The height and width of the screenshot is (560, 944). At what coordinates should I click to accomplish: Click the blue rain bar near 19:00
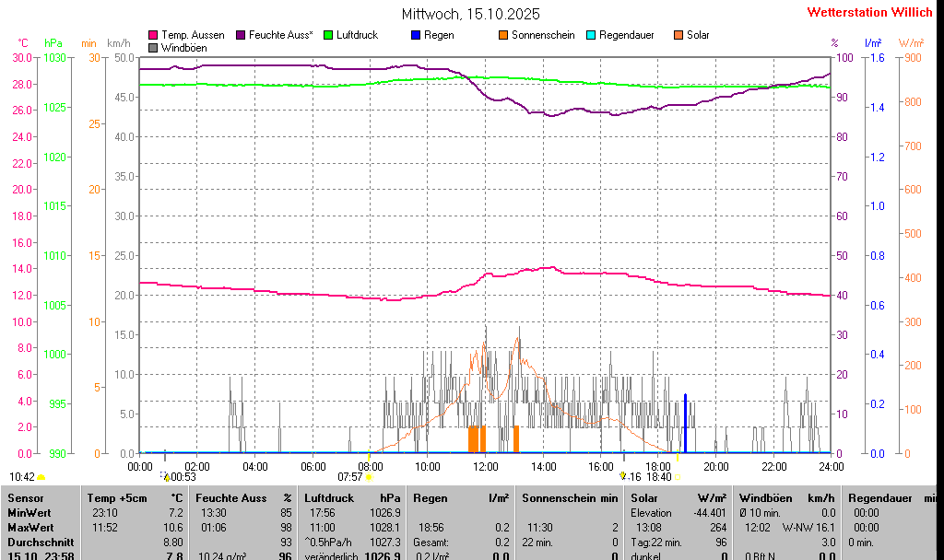(x=685, y=424)
